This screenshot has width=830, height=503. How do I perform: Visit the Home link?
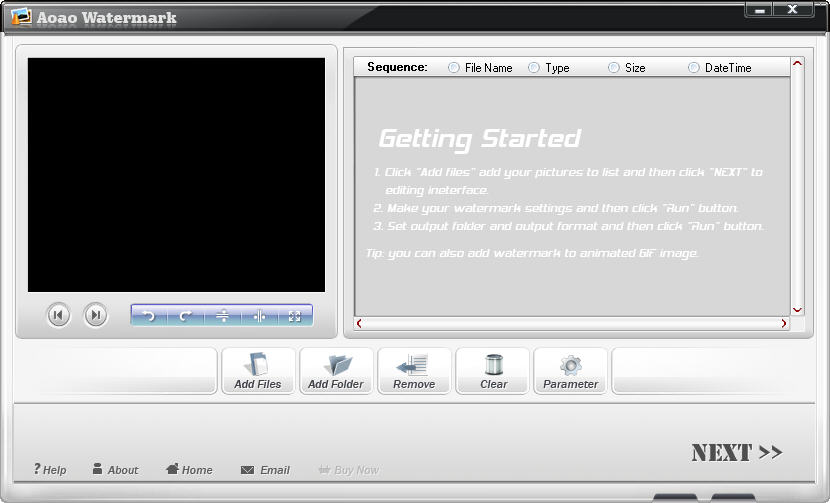click(x=189, y=470)
